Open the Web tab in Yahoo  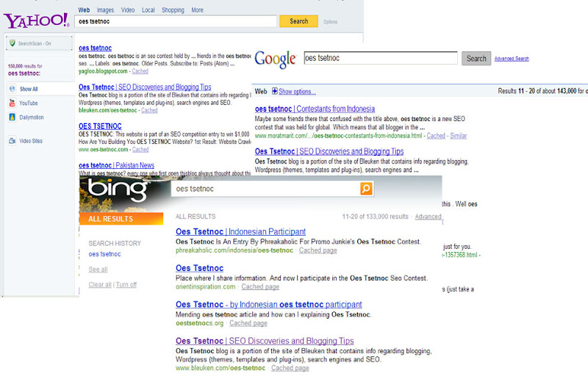point(84,10)
